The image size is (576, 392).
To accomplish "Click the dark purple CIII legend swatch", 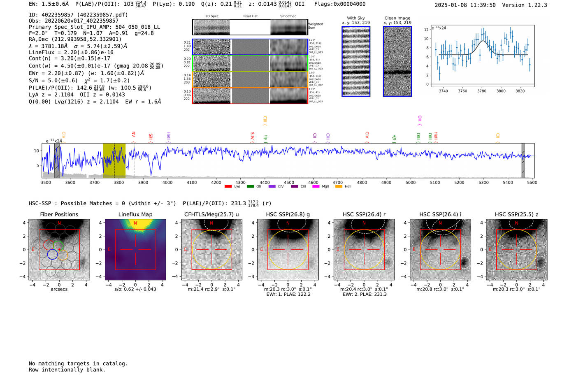I will pyautogui.click(x=295, y=186).
